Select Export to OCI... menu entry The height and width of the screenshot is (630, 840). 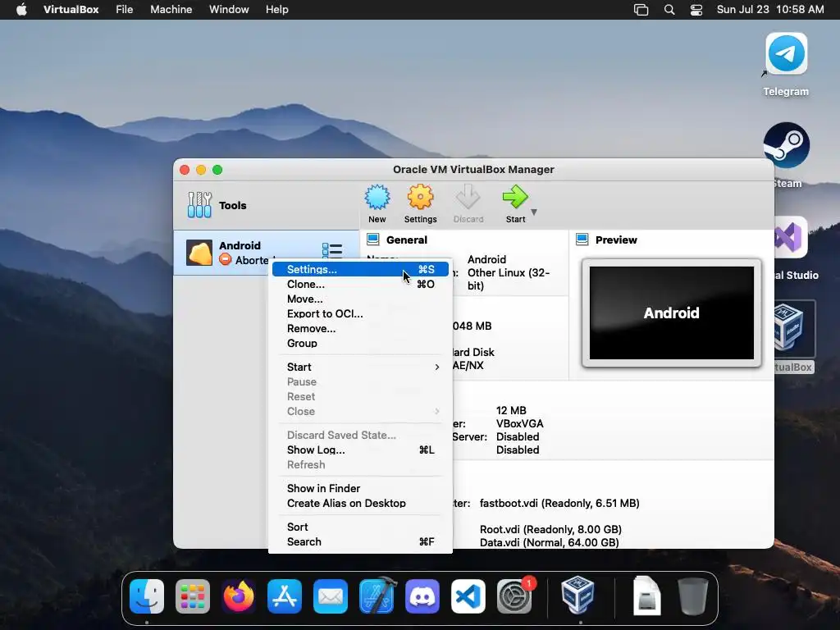[x=361, y=314]
